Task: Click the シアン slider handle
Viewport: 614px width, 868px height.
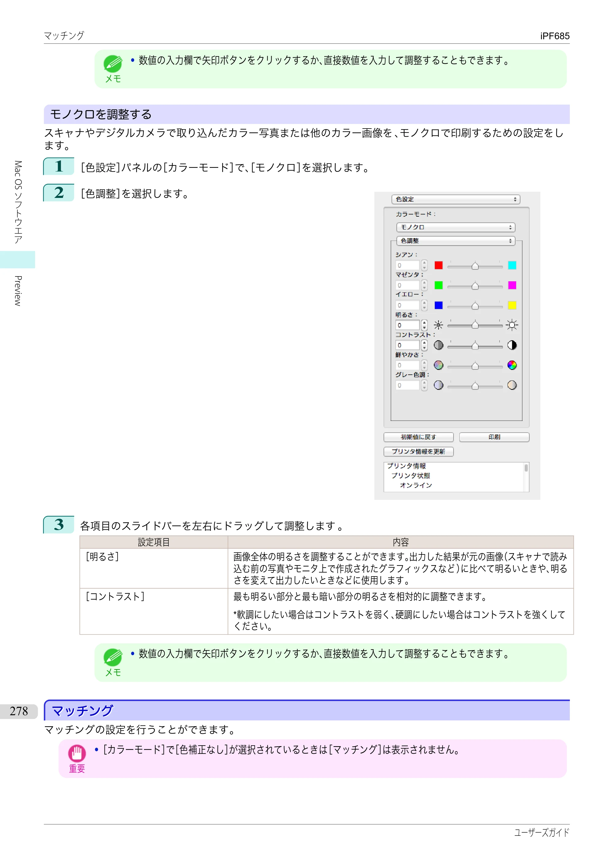Action: 475,266
